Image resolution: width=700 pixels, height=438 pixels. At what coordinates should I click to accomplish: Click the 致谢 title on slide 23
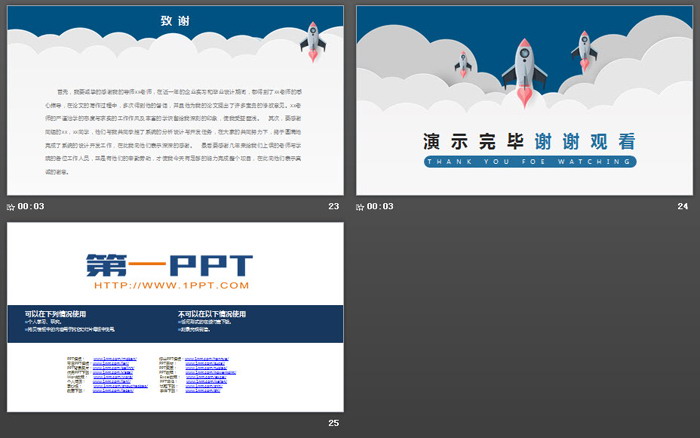(x=175, y=21)
